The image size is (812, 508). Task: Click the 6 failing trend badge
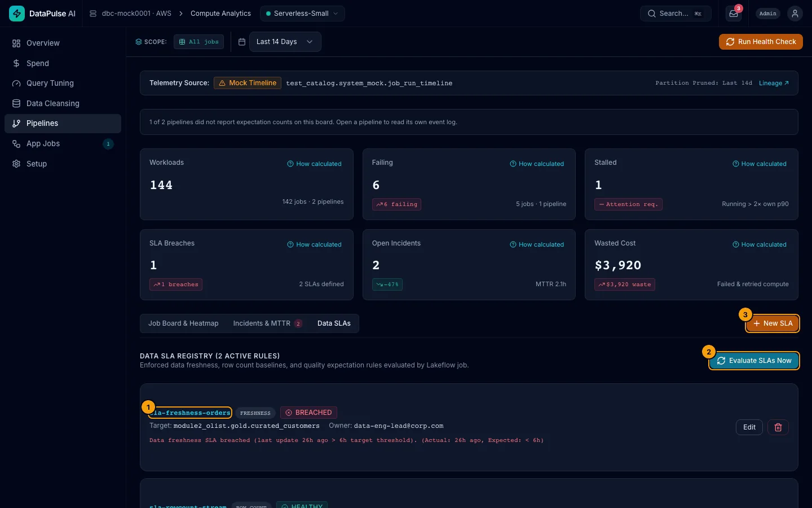click(396, 204)
